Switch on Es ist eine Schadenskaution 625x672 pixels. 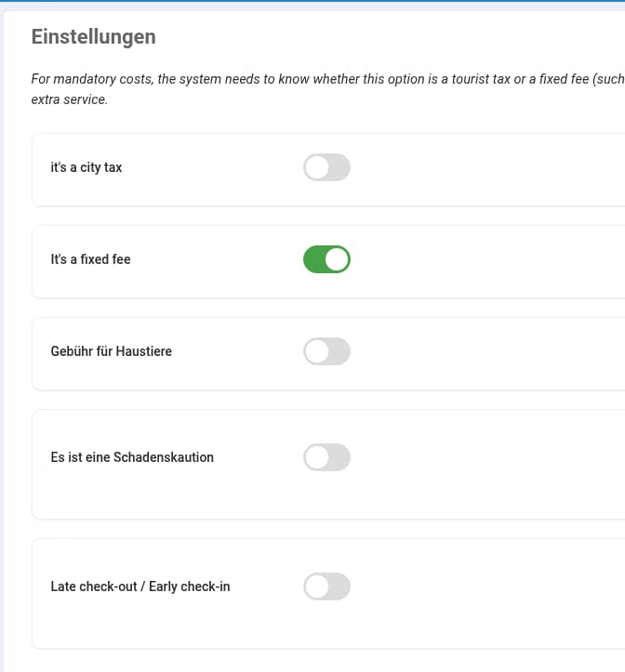tap(326, 457)
